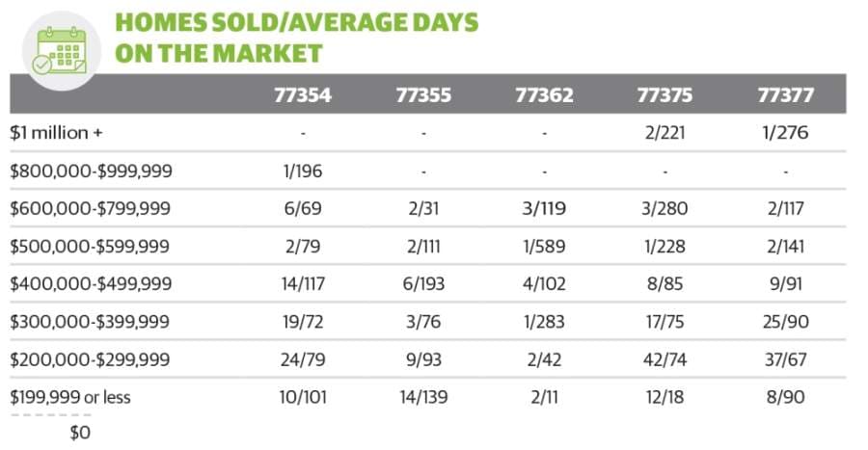The width and height of the screenshot is (868, 450).
Task: Click the 42/74 cell in 77375 column
Action: (x=665, y=359)
